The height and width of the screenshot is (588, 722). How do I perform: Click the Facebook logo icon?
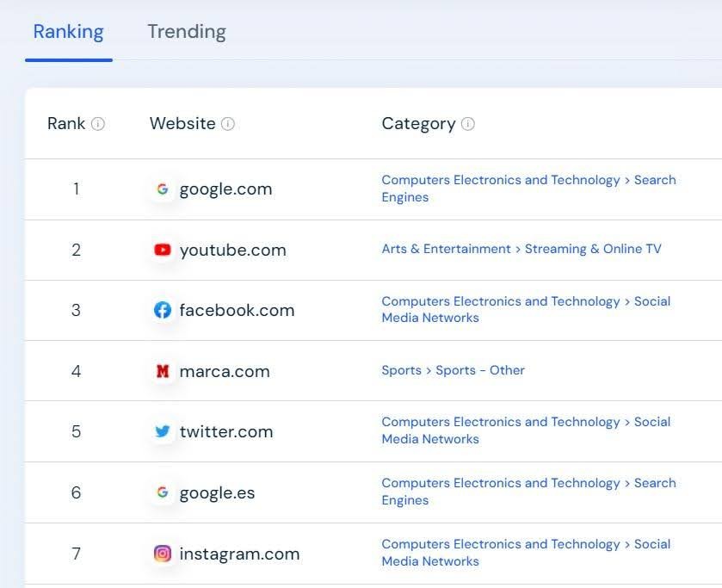(x=162, y=310)
